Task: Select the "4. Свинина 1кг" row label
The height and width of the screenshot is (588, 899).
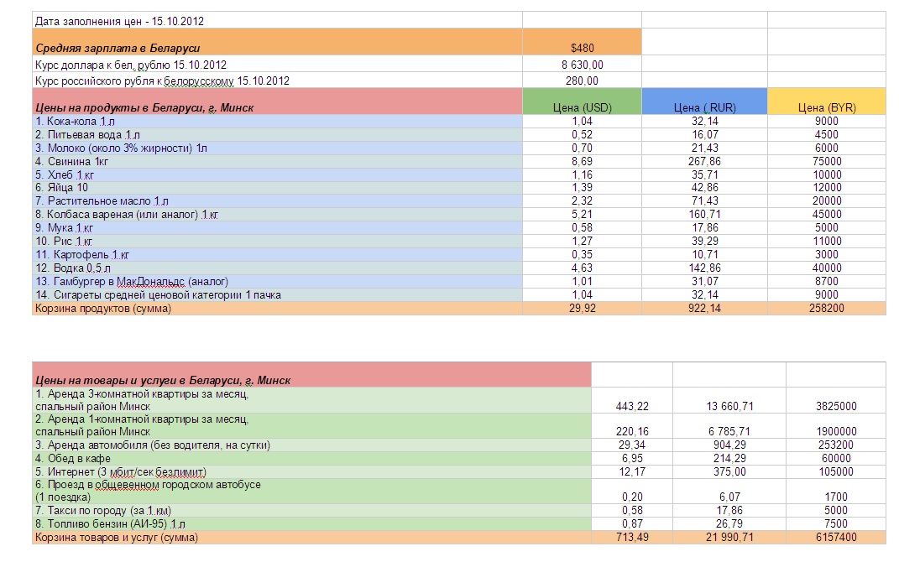Action: (x=71, y=161)
